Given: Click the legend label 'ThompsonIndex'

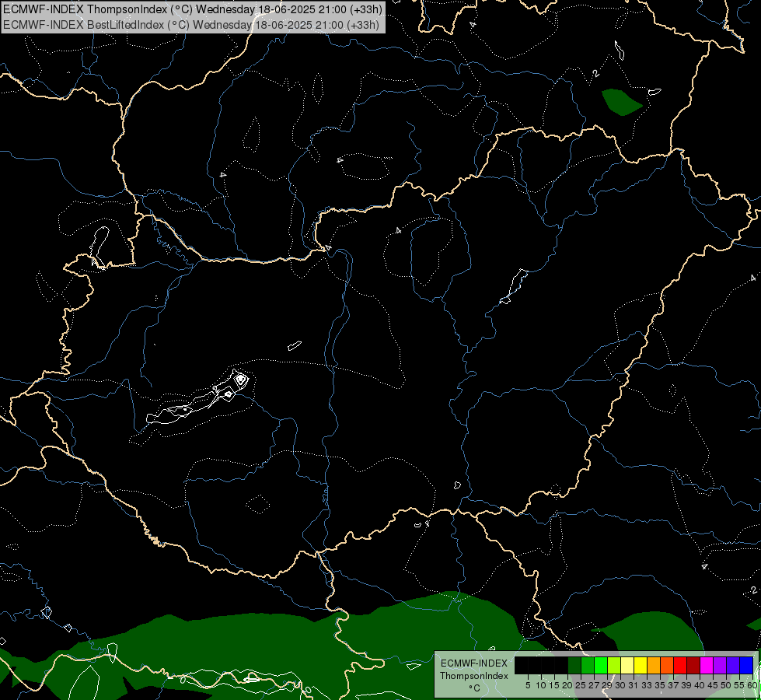Looking at the screenshot, I should tap(474, 676).
